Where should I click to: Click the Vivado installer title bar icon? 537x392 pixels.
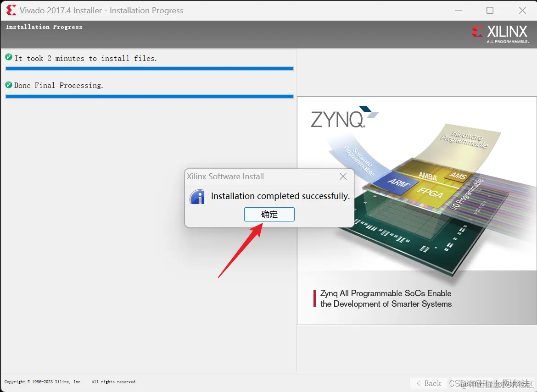click(x=11, y=10)
